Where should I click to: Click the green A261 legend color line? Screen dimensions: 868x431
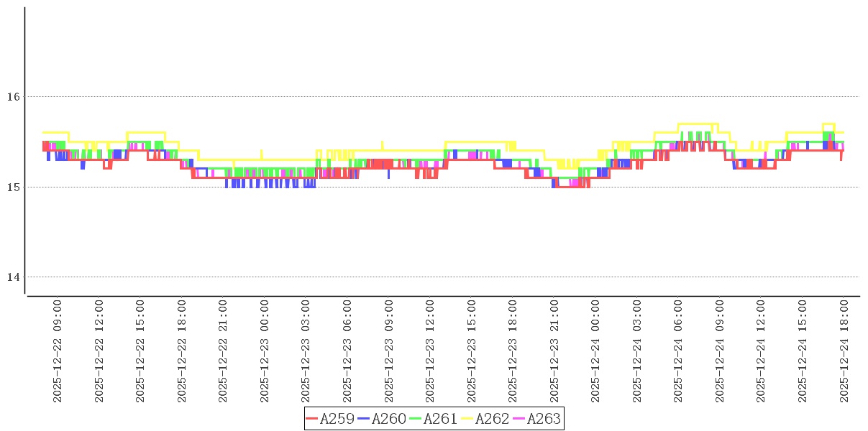pos(416,419)
